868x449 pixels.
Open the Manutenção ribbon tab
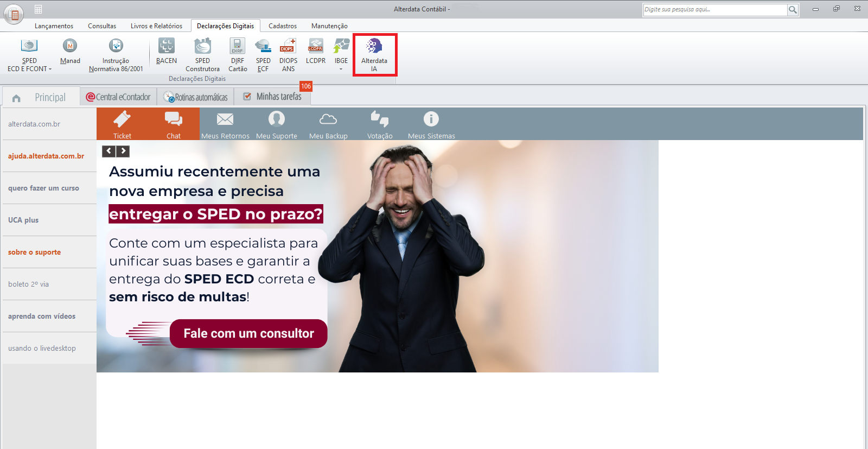329,26
